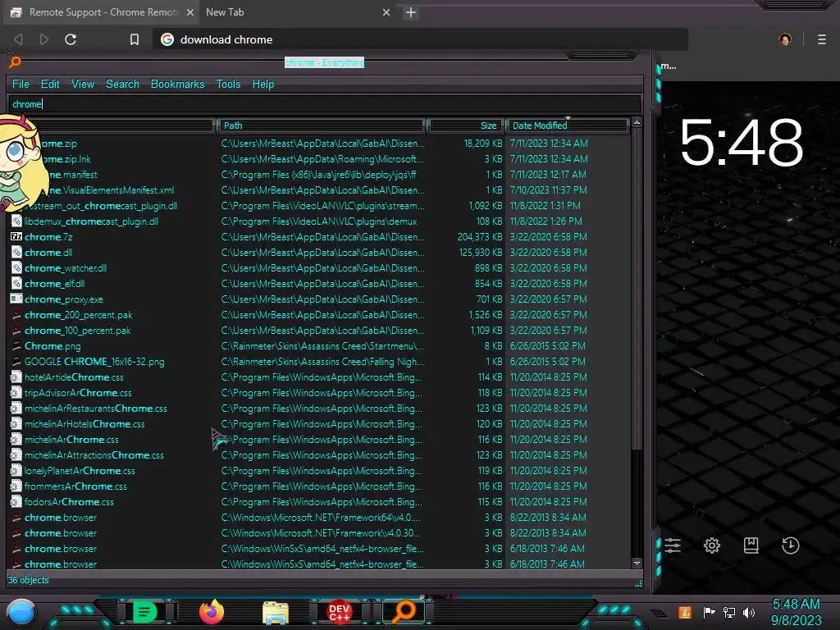Click the Everything magnifier icon in title bar

pyautogui.click(x=15, y=62)
